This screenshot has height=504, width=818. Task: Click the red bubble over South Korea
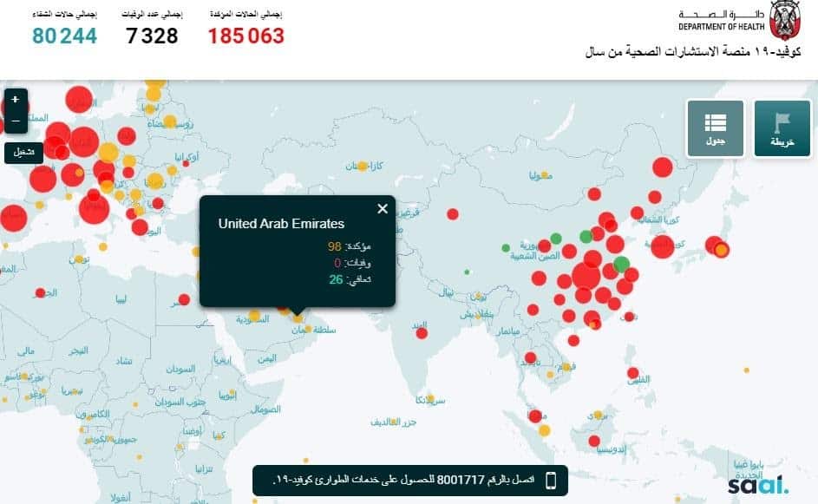(663, 245)
